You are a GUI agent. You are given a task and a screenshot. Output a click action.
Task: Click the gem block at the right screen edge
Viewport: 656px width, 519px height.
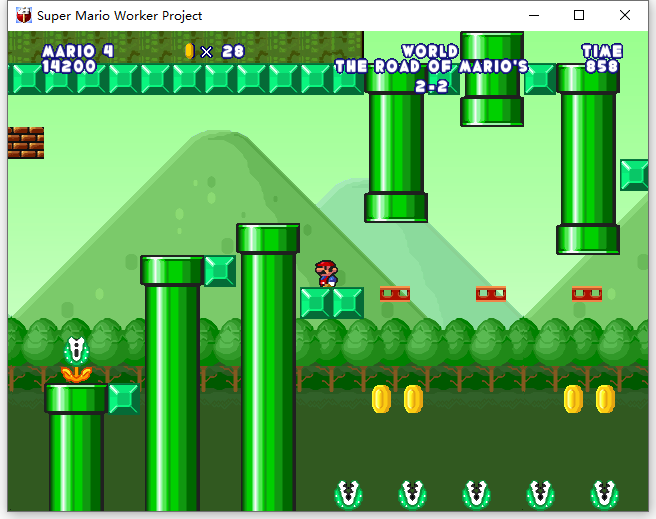coord(634,175)
